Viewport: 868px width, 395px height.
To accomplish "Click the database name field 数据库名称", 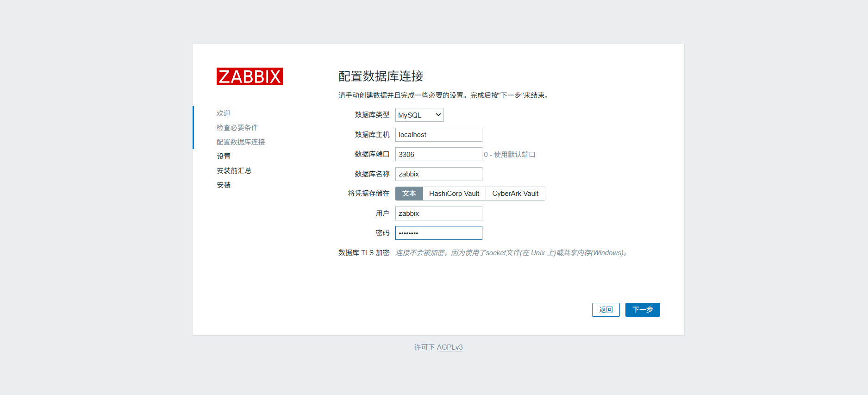I will 438,174.
